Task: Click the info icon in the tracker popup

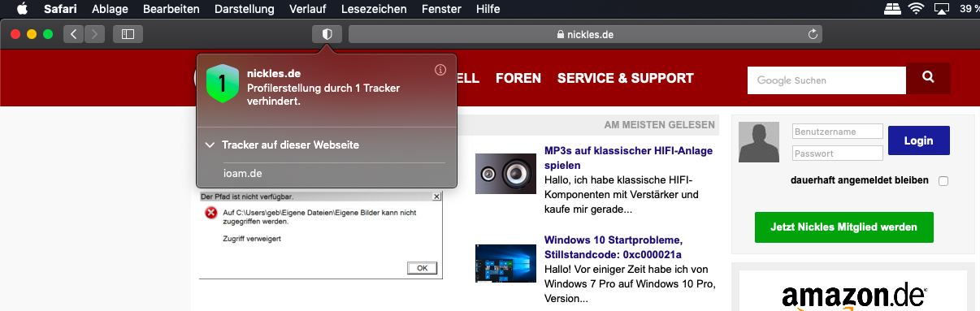Action: coord(440,70)
